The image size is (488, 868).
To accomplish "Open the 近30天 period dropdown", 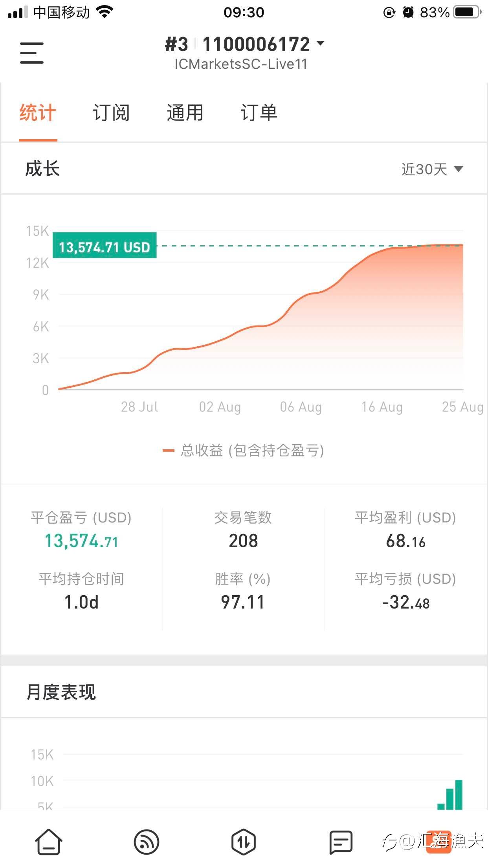I will pyautogui.click(x=432, y=169).
